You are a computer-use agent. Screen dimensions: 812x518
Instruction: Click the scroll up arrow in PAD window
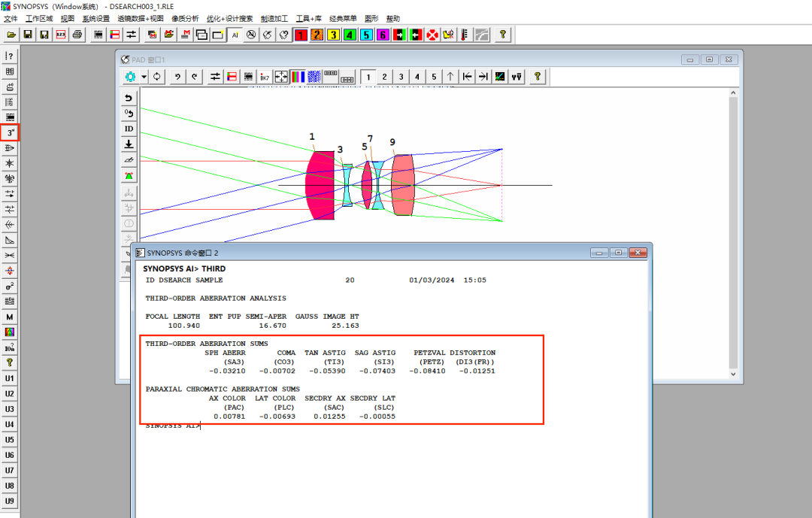tap(733, 92)
